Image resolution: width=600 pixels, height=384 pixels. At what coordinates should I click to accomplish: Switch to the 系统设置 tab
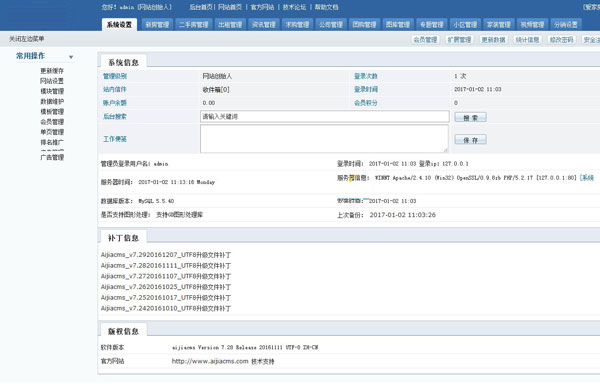point(119,24)
